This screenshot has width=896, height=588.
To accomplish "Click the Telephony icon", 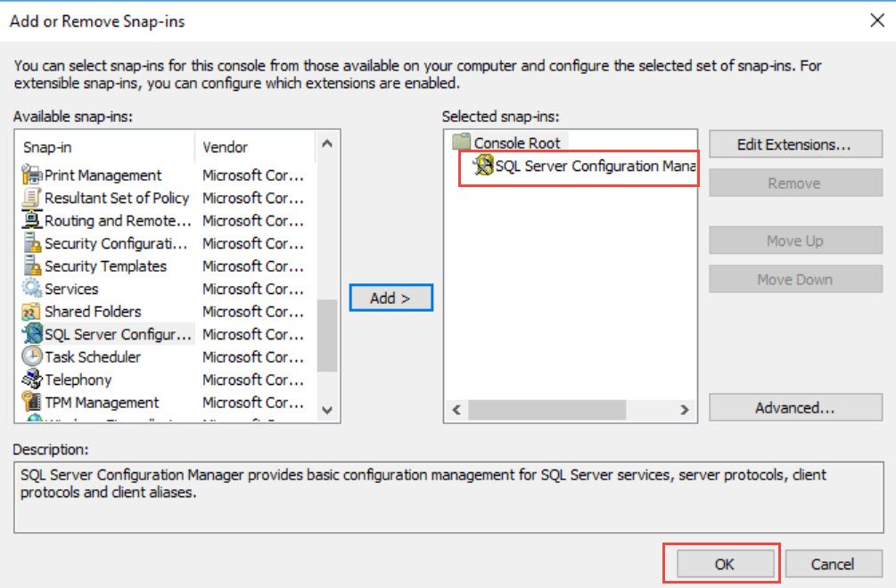I will [32, 380].
